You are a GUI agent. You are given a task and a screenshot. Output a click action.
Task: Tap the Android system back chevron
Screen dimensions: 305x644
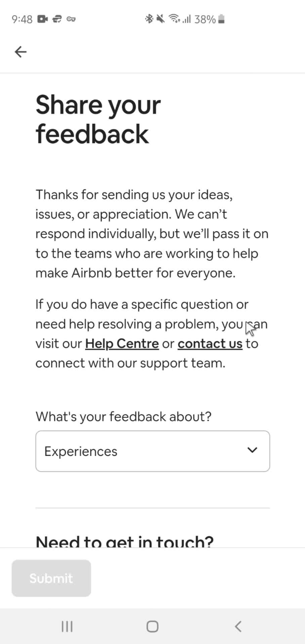pos(238,626)
